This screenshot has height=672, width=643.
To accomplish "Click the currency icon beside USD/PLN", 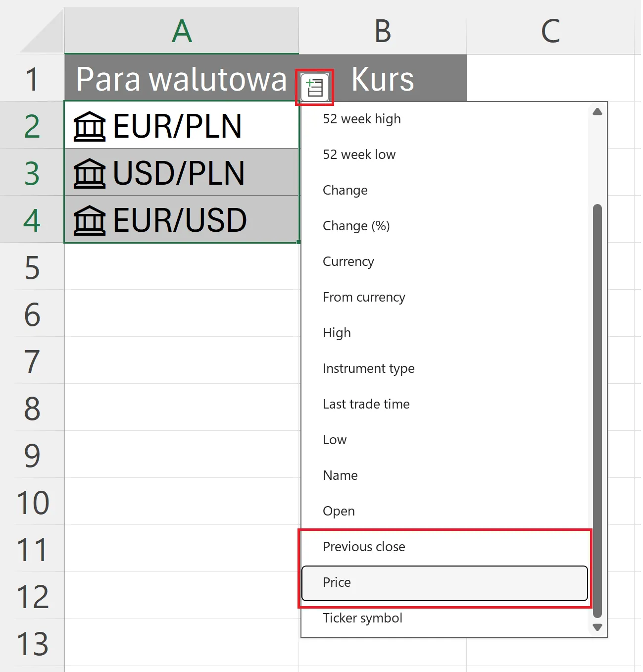I will 90,173.
